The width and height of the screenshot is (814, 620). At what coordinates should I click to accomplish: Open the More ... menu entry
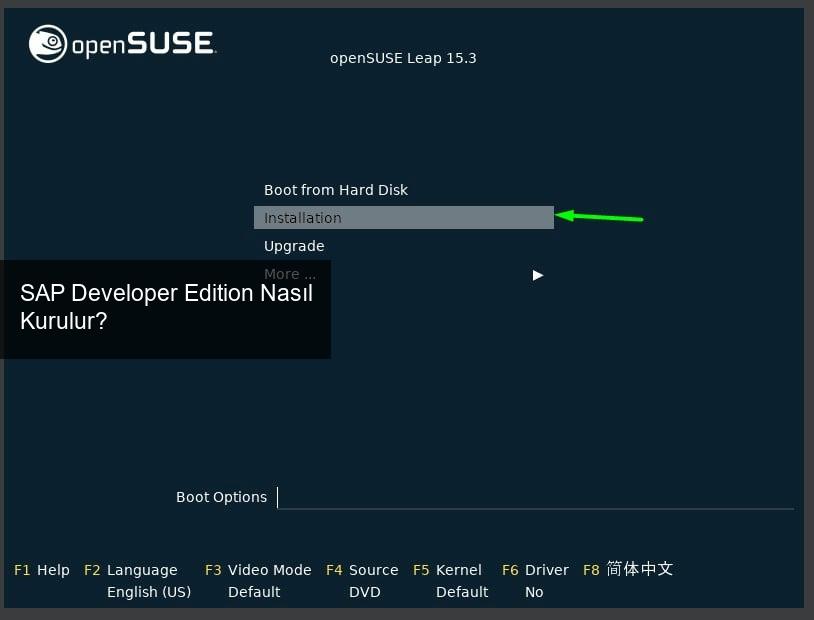point(290,274)
